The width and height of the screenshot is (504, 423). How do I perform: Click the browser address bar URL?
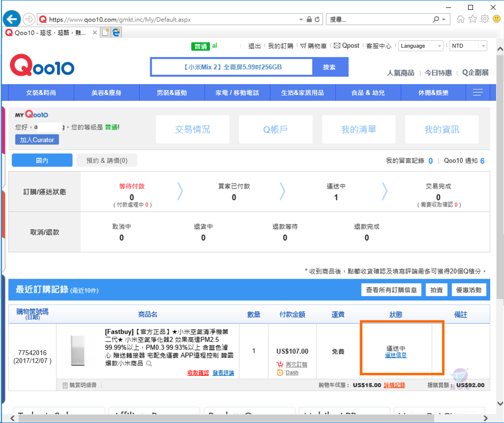click(x=120, y=20)
